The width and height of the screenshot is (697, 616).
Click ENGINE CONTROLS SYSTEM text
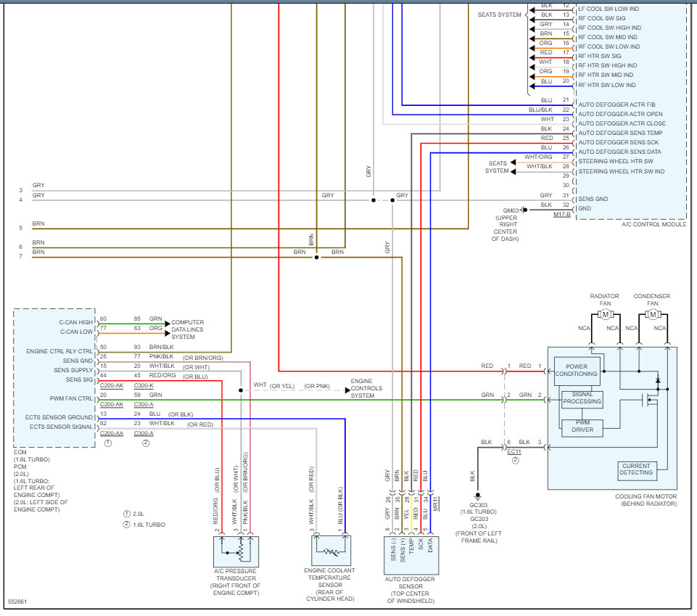point(367,388)
